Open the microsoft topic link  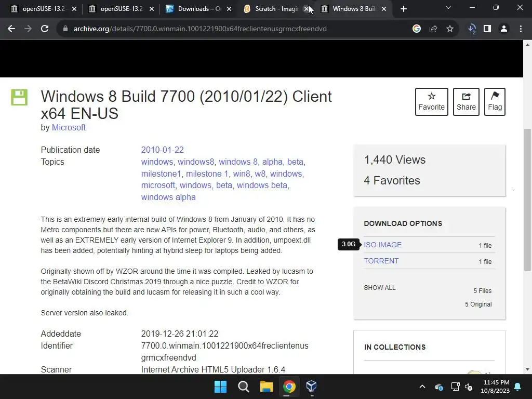tap(158, 185)
